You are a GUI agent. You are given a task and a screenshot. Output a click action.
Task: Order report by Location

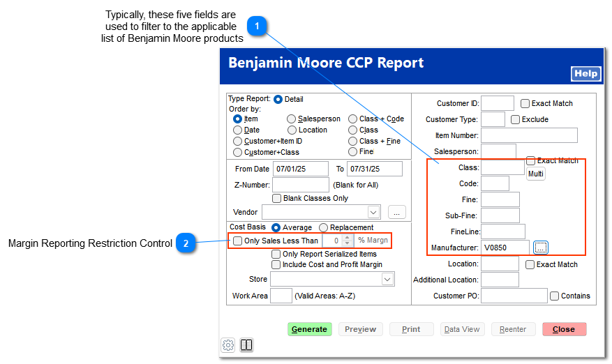[292, 130]
